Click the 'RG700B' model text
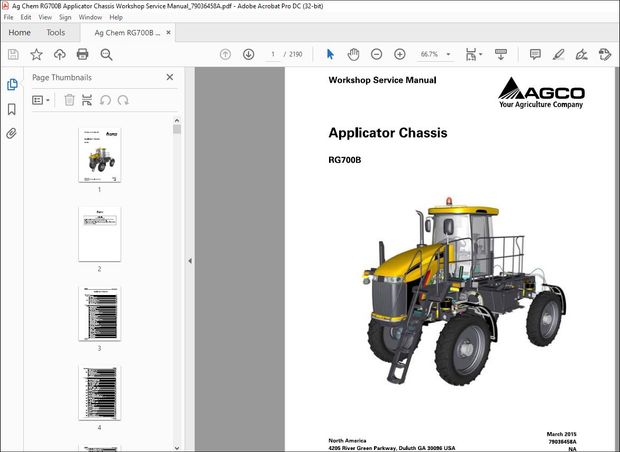 tap(345, 160)
